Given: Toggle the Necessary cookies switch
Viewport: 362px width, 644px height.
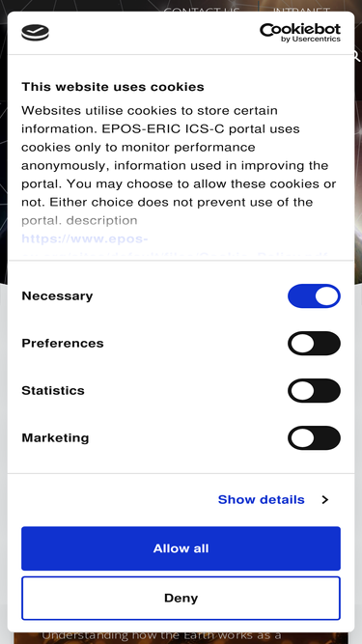Looking at the screenshot, I should [x=314, y=296].
